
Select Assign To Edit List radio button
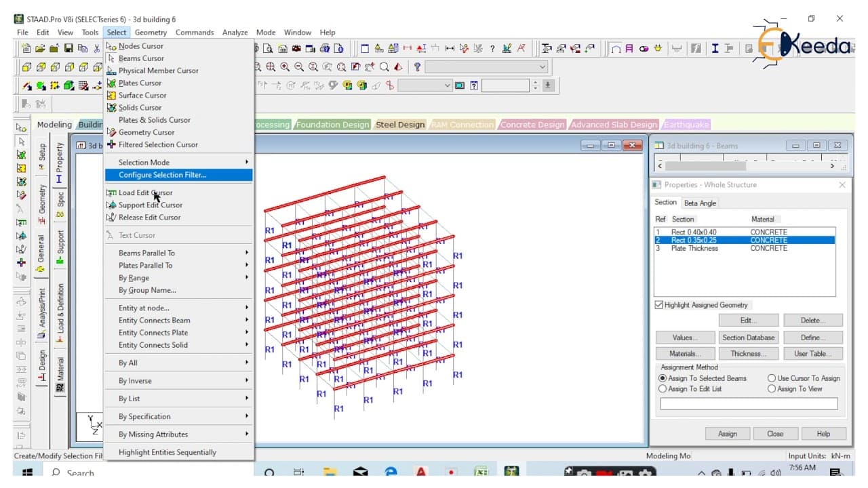(663, 389)
